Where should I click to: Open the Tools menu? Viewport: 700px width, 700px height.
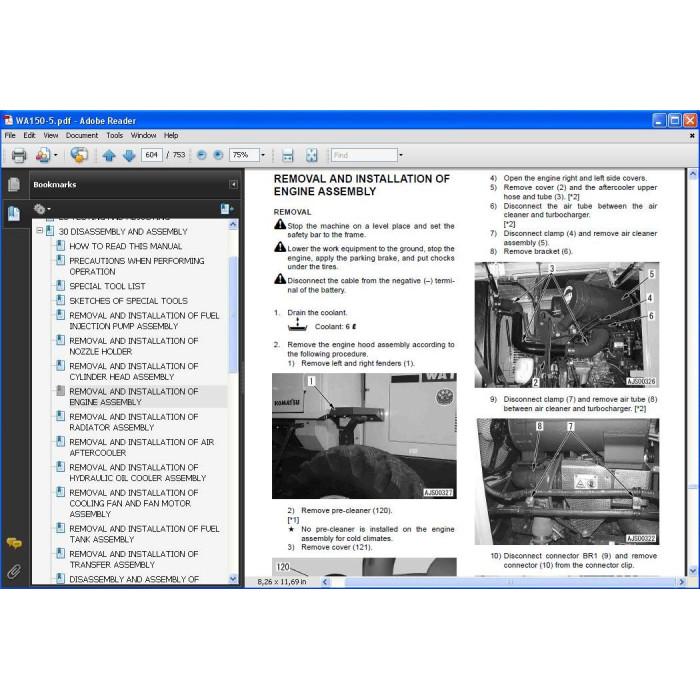[114, 135]
